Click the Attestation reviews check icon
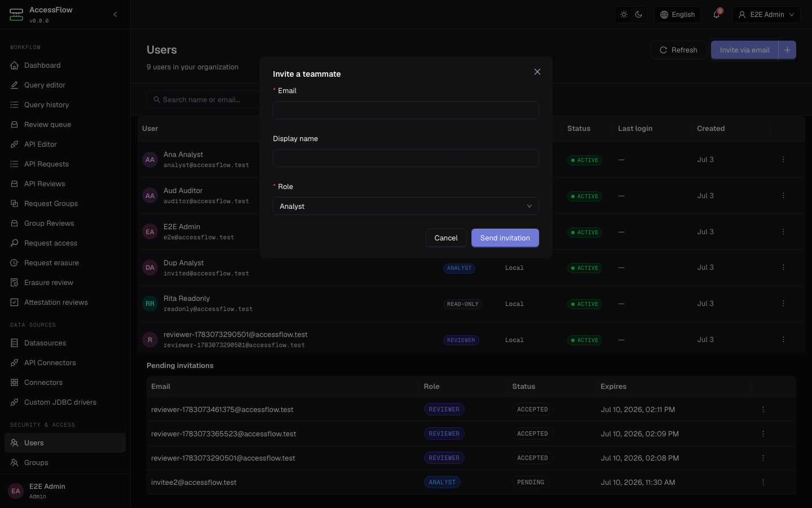Viewport: 812px width, 508px height. [15, 303]
